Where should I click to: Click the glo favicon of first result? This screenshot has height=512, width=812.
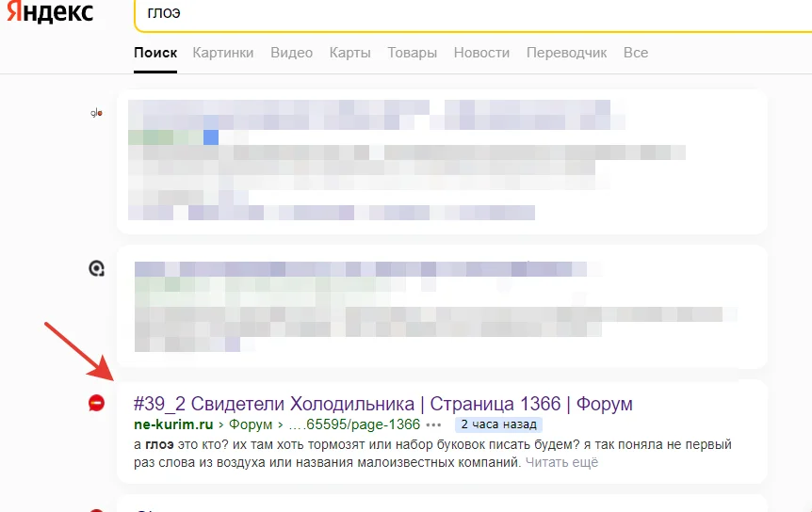(96, 113)
